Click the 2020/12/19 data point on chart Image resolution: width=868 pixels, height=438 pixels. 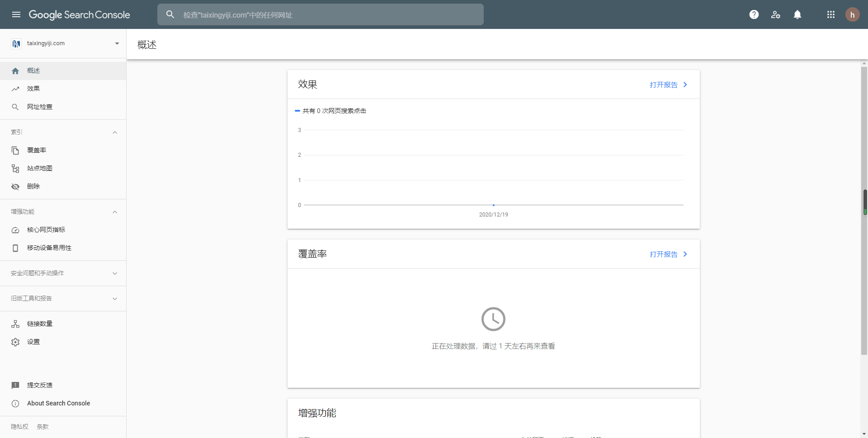coord(494,205)
